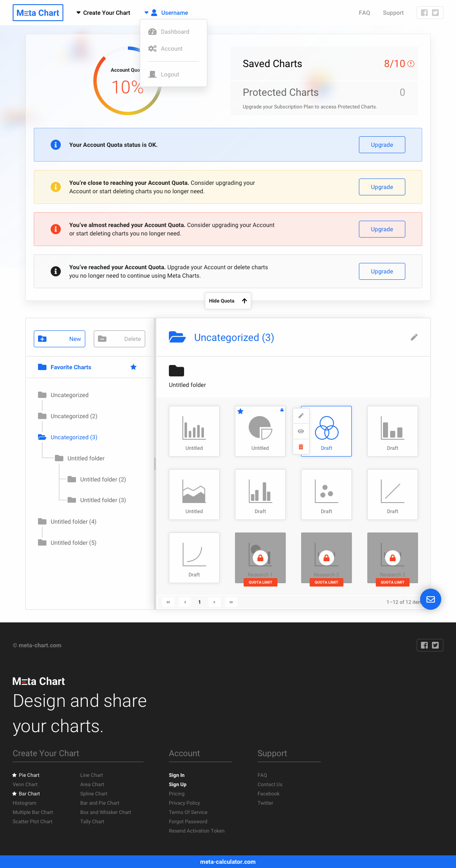Image resolution: width=456 pixels, height=868 pixels.
Task: Open the black Untitled folder icon
Action: coord(176,371)
